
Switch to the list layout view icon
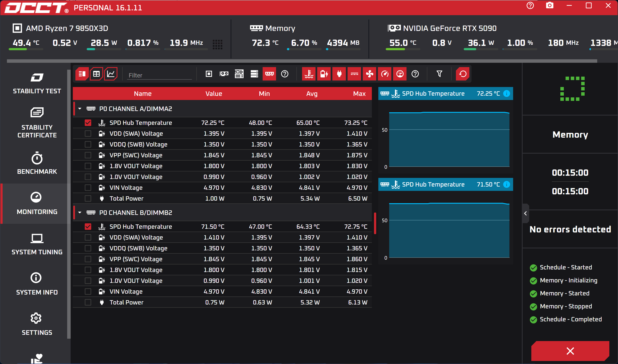pyautogui.click(x=82, y=74)
